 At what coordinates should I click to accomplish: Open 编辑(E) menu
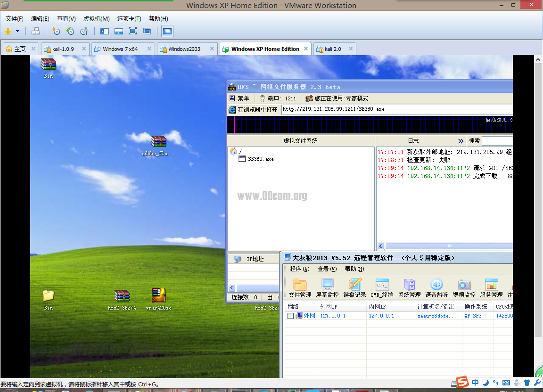click(40, 19)
